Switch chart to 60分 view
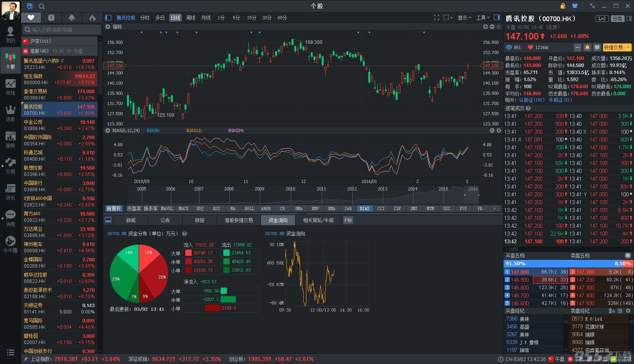 282,18
